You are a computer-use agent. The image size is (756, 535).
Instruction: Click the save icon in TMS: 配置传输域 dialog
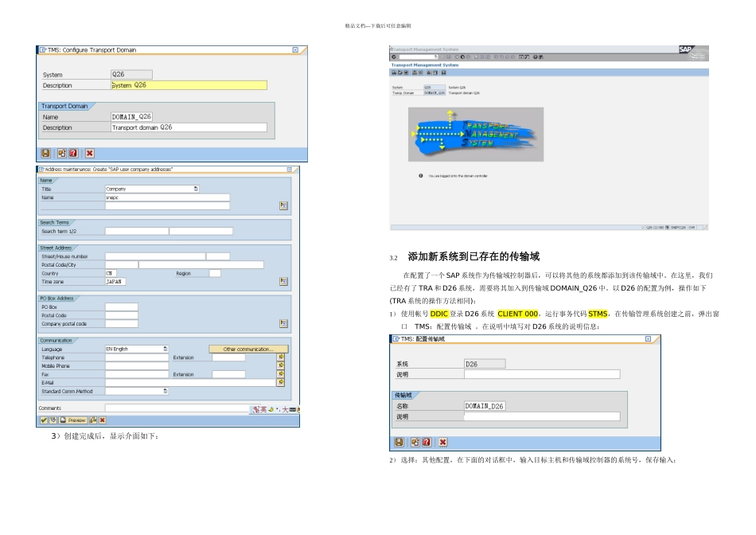click(399, 442)
